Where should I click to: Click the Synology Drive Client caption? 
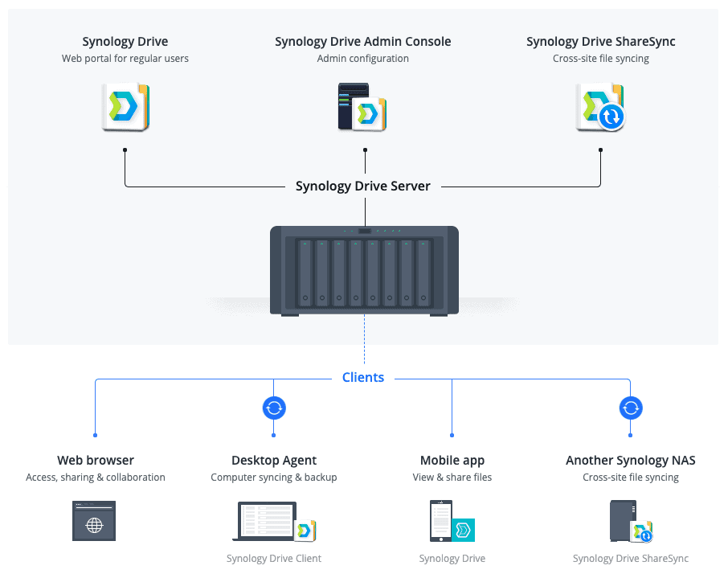click(x=274, y=559)
